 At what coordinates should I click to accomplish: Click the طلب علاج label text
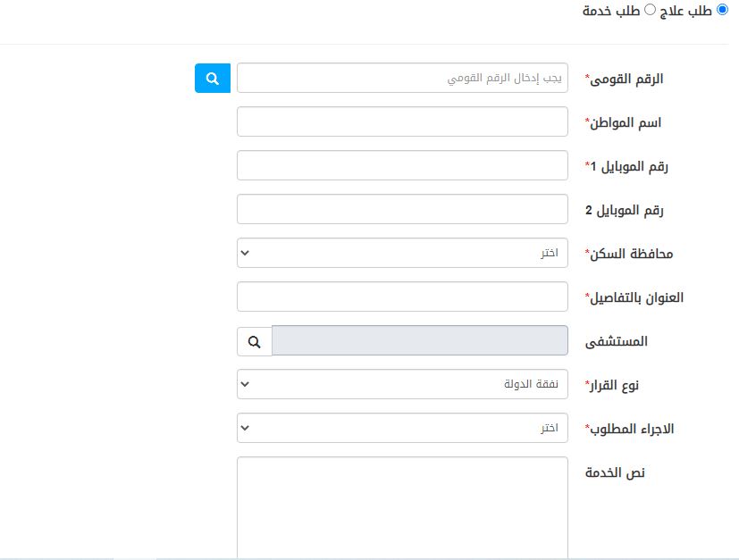(x=685, y=11)
